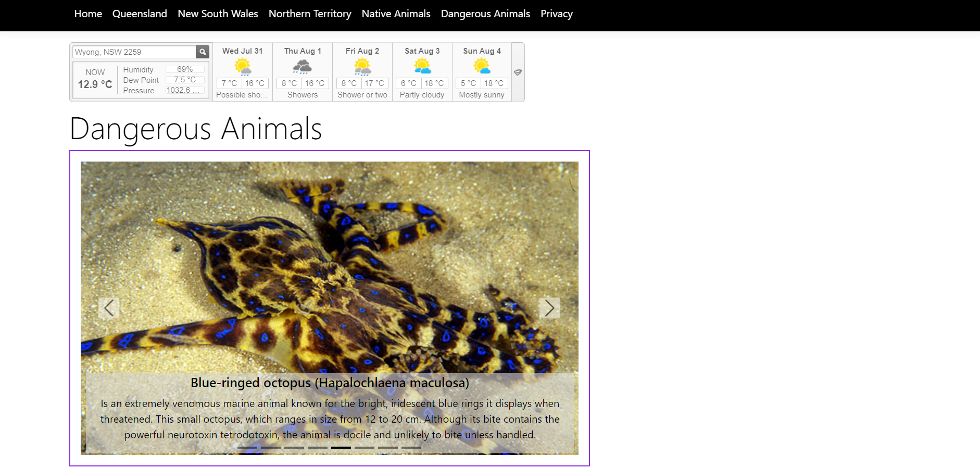The height and width of the screenshot is (468, 980).
Task: Click the Fri Aug 2 weather icon
Action: click(362, 67)
